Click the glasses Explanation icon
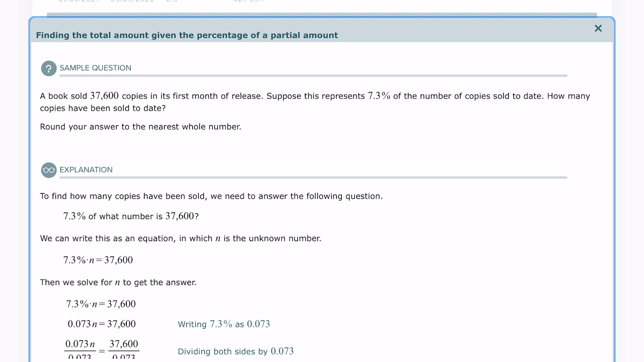644x362 pixels. click(49, 170)
